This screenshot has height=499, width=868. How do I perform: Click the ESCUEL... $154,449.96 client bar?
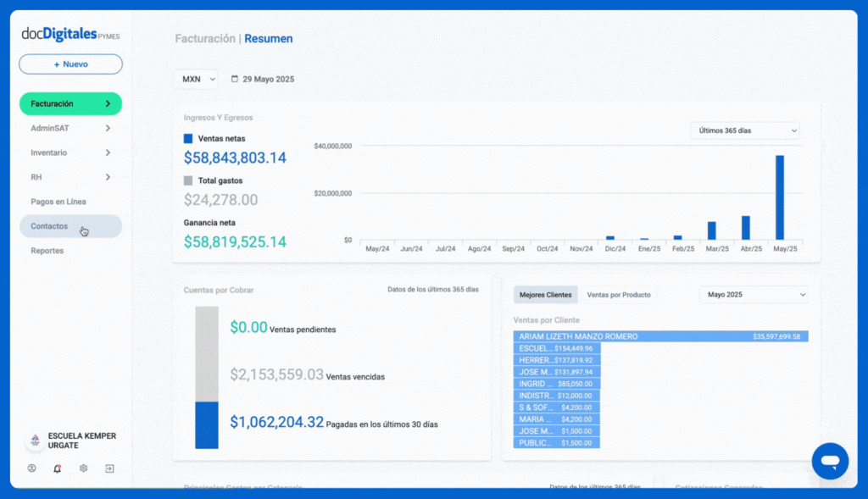[x=557, y=348]
